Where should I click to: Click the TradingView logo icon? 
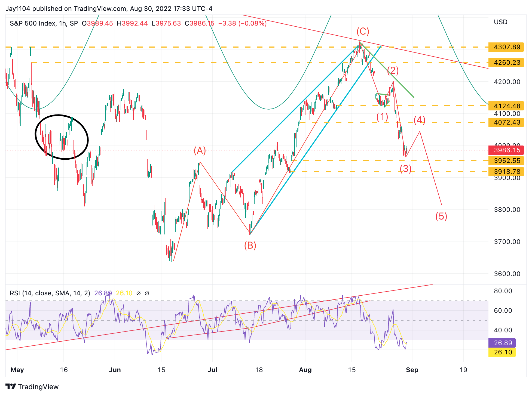click(11, 386)
